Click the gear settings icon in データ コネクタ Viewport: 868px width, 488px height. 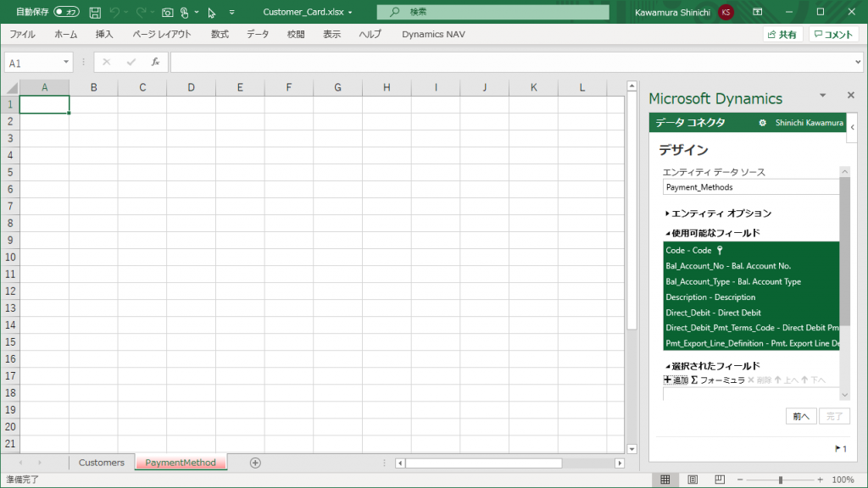[x=762, y=123]
